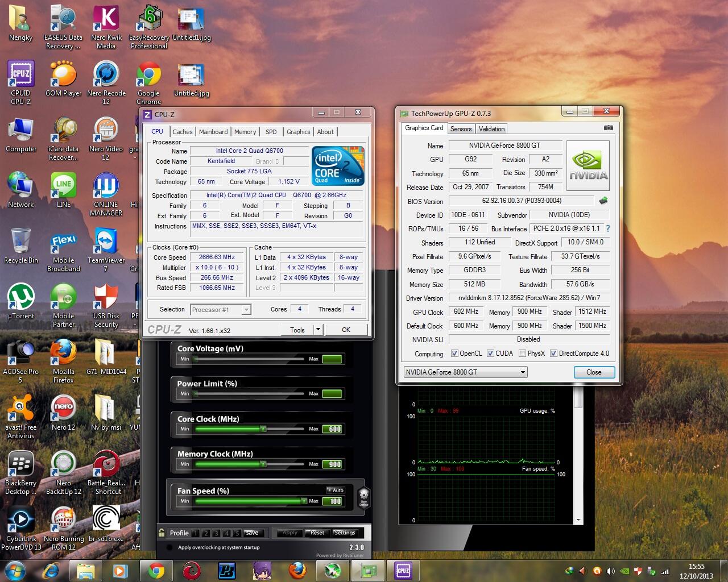Viewport: 728px width, 582px height.
Task: Click Close button in GPU-Z
Action: tap(594, 372)
